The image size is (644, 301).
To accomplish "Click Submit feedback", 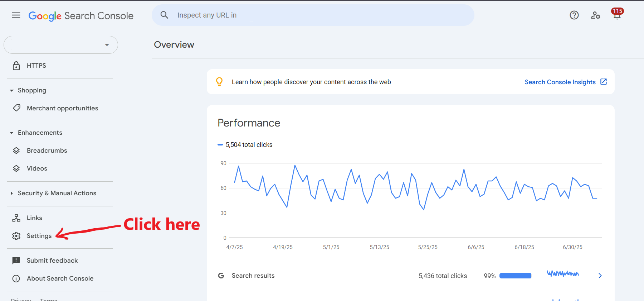I will pyautogui.click(x=52, y=261).
